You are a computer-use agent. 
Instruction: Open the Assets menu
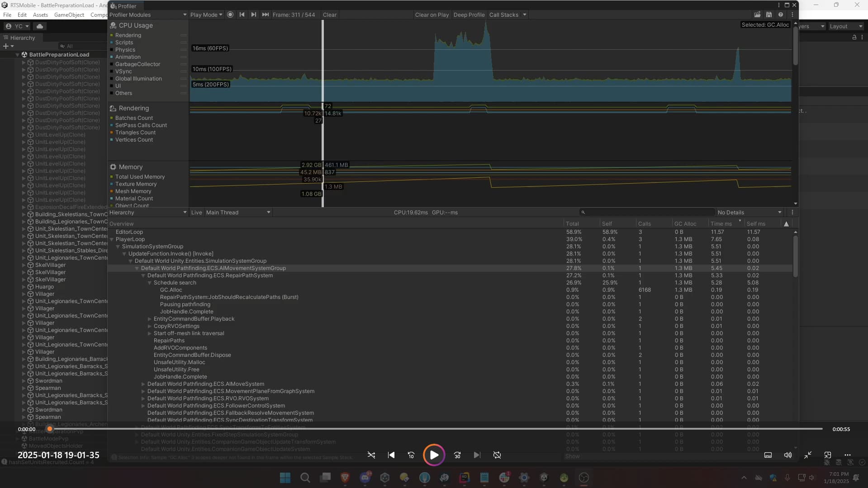tap(40, 14)
